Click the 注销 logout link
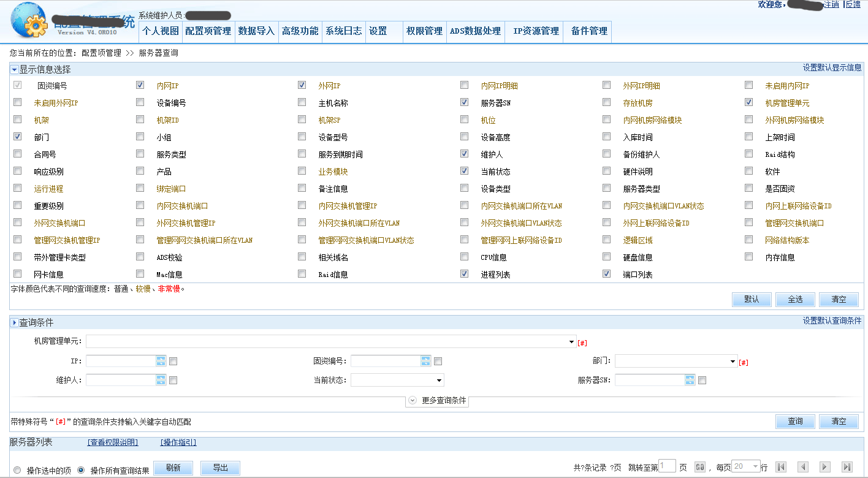This screenshot has width=868, height=478. [831, 4]
